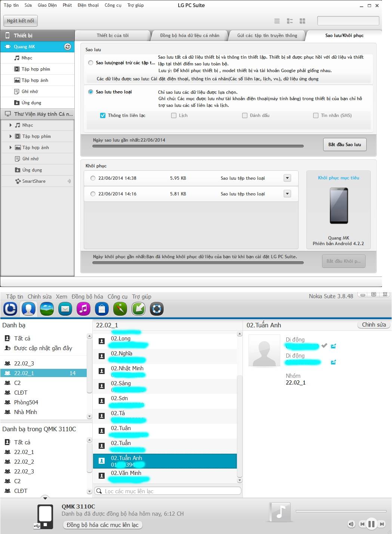Expand Nhạc in Thư Viện Máy tính

[x=10, y=125]
